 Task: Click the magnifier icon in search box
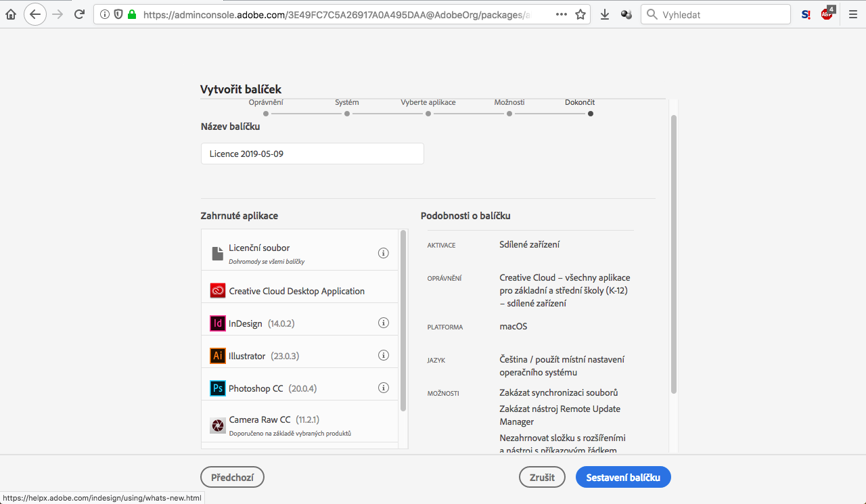click(x=652, y=14)
